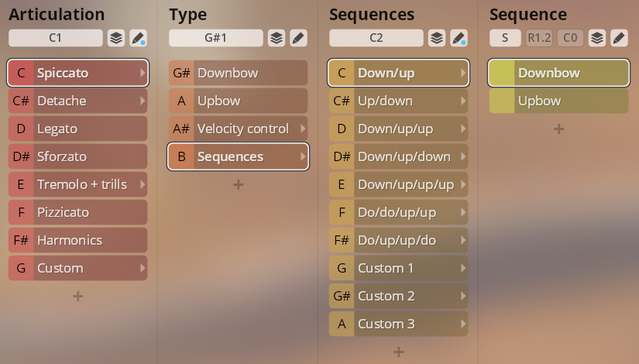Click the pencil edit icon under Sequences

[x=459, y=38]
